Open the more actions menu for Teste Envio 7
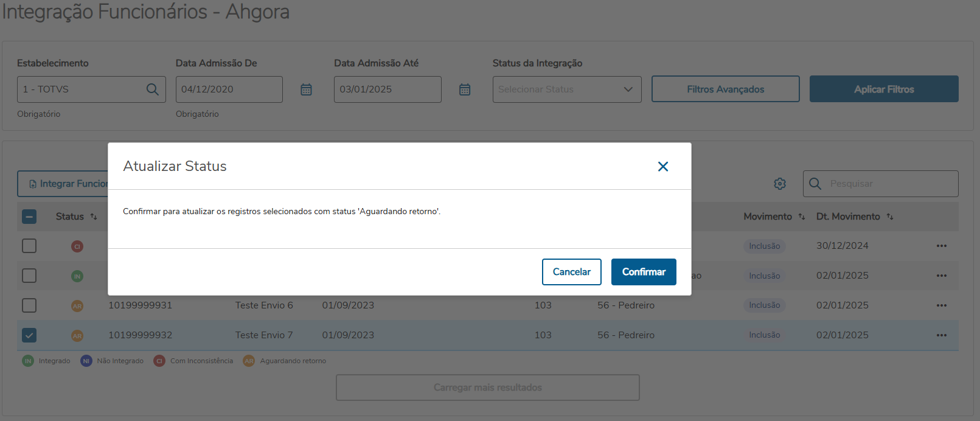This screenshot has width=980, height=421. tap(941, 335)
